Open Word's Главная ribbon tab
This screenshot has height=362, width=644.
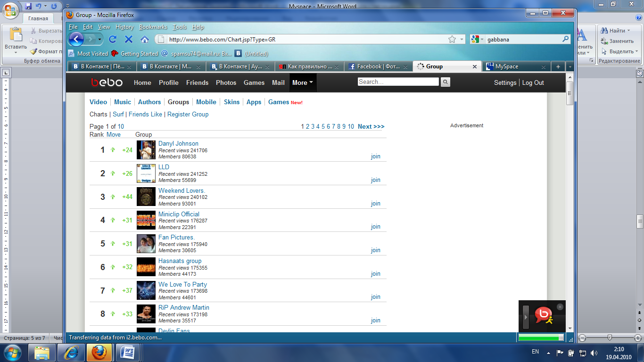coord(38,19)
